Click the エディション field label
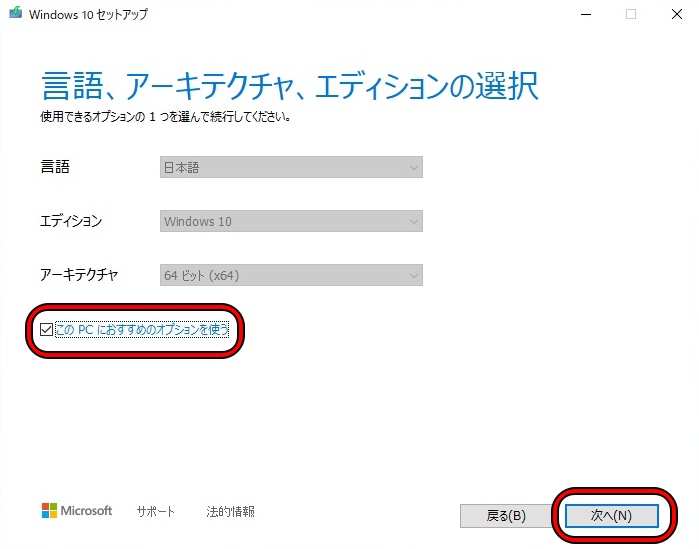This screenshot has height=549, width=699. [71, 221]
